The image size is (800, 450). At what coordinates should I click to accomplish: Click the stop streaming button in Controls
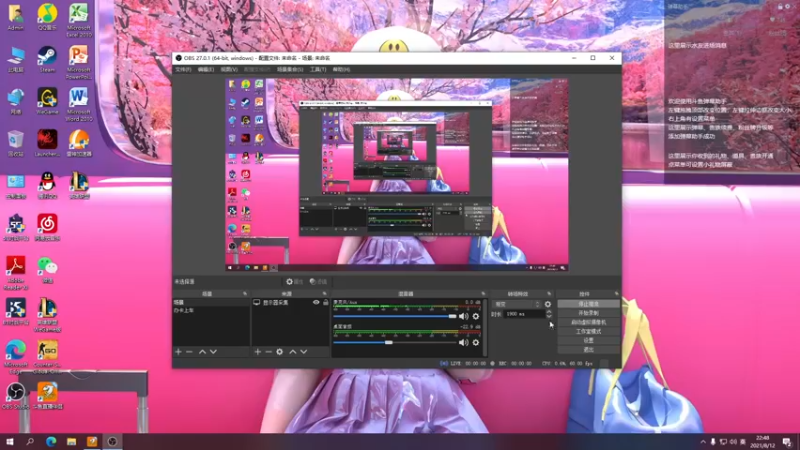[x=588, y=304]
